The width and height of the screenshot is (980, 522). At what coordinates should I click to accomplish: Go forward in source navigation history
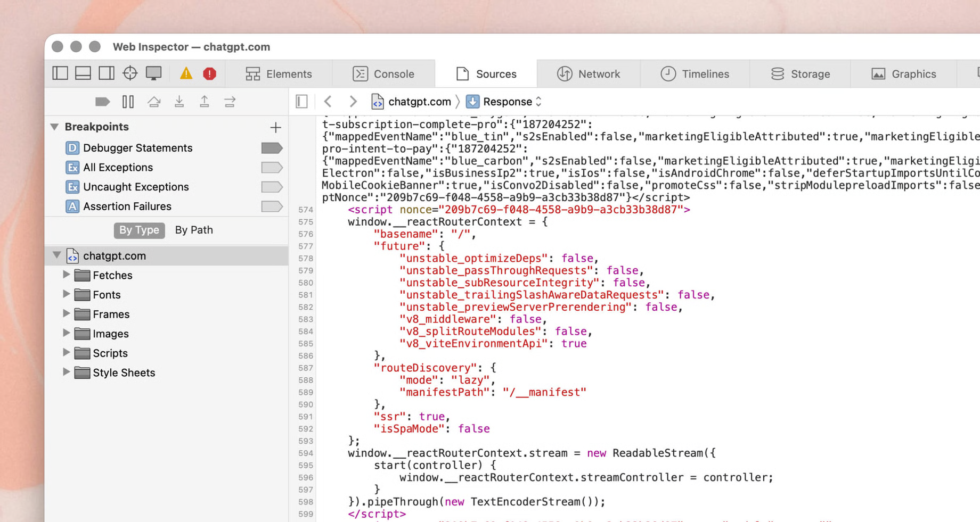pyautogui.click(x=353, y=102)
